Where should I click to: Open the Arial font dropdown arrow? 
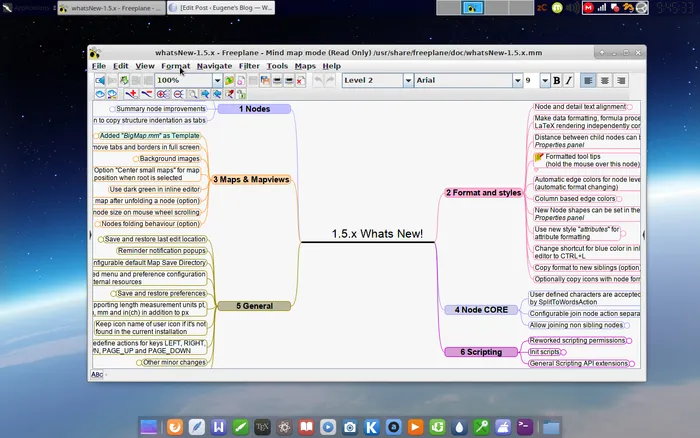[517, 80]
